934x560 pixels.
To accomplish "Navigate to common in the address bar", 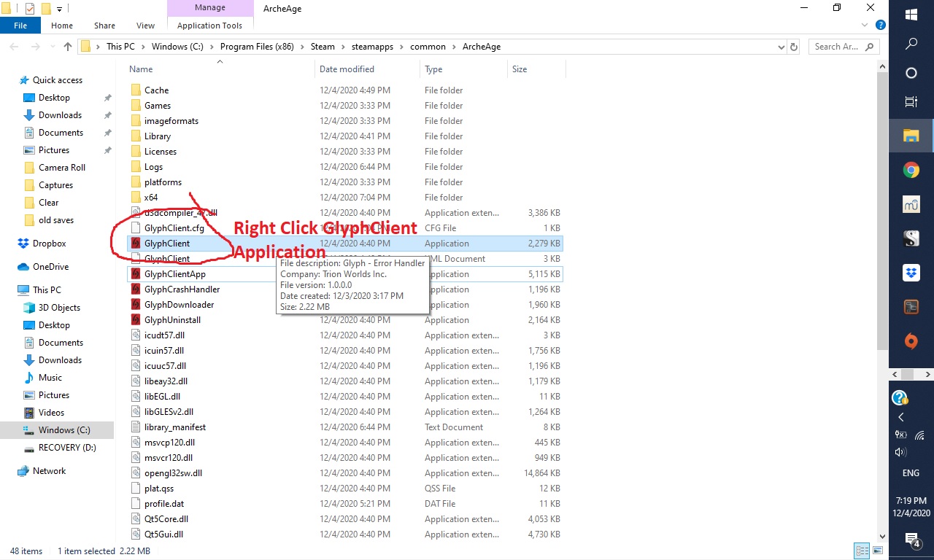I will (x=428, y=47).
